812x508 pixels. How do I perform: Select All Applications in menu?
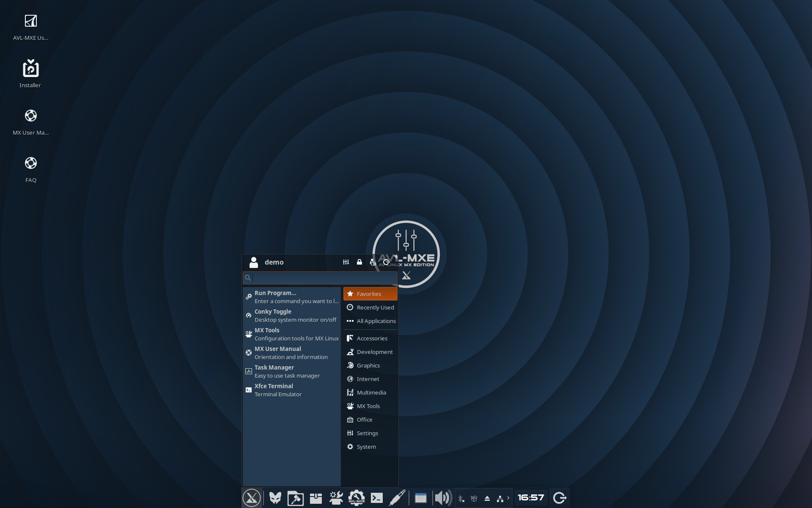click(376, 321)
